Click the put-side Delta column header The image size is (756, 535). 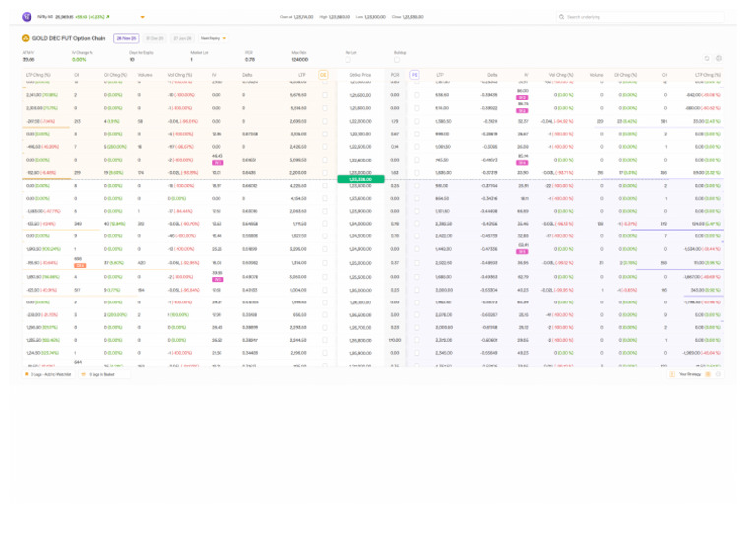(492, 75)
